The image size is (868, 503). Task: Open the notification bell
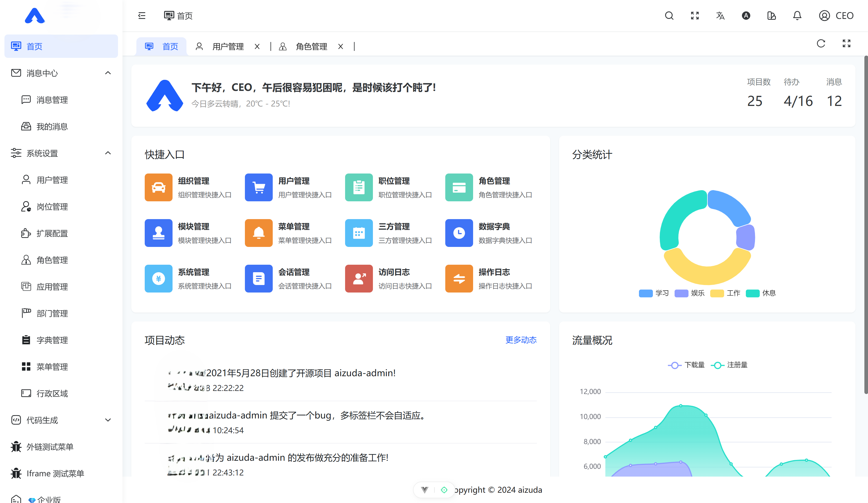(797, 16)
